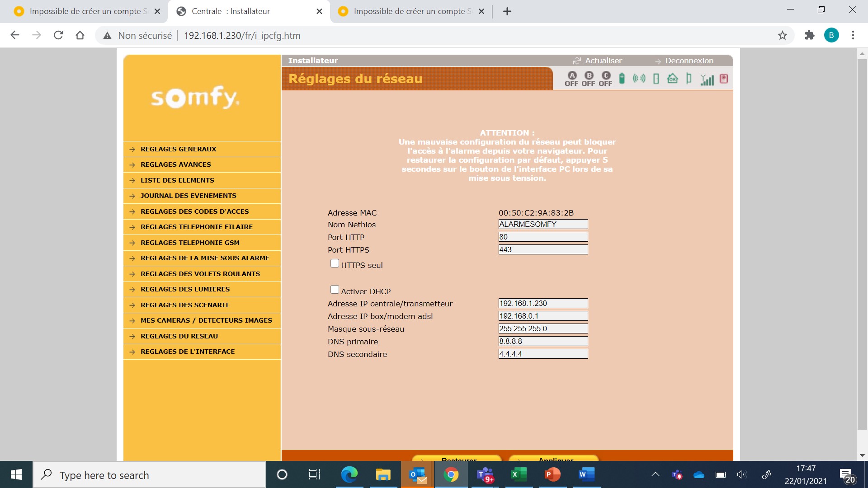Viewport: 868px width, 488px height.
Task: Click the DNS secondaire field
Action: pos(543,354)
